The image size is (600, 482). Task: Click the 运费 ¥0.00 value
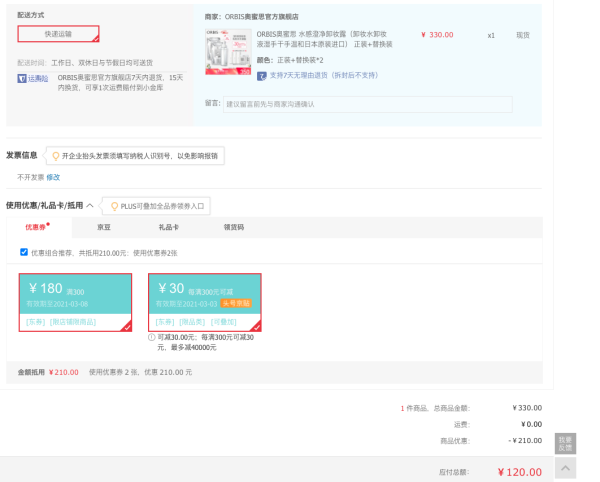531,424
